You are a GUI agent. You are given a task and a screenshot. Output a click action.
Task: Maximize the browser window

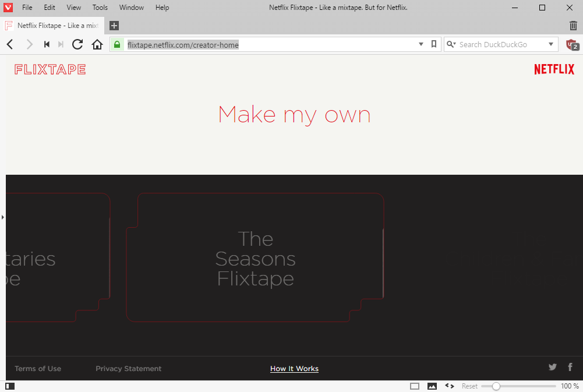click(x=542, y=8)
